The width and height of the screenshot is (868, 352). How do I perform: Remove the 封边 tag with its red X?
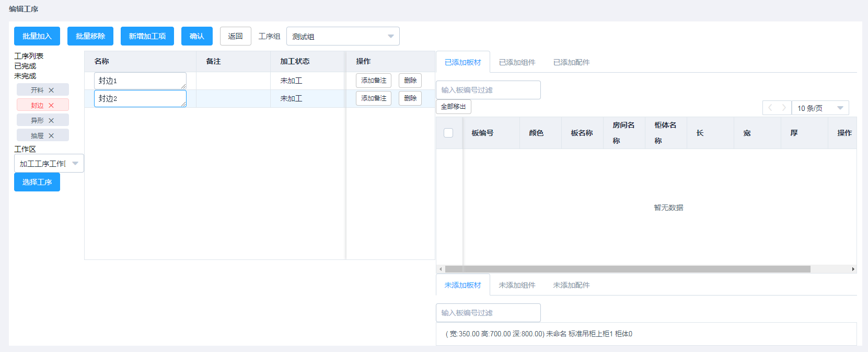tap(51, 106)
